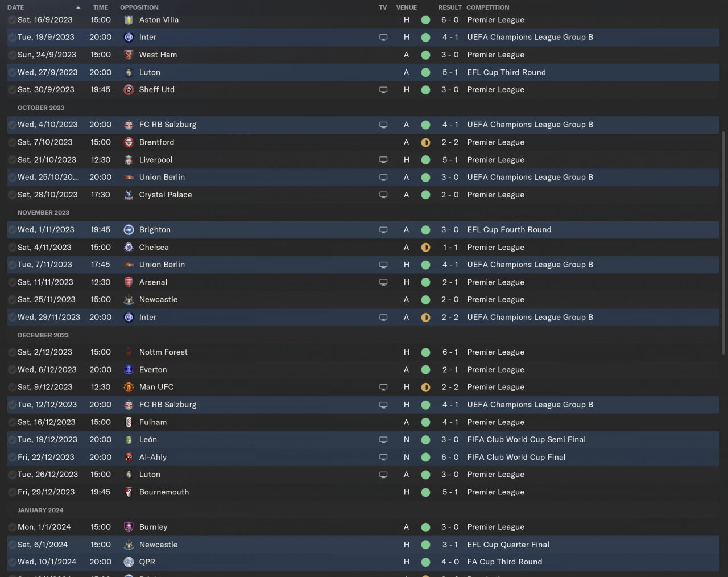
Task: Click the Man UFC crest icon
Action: coord(129,387)
